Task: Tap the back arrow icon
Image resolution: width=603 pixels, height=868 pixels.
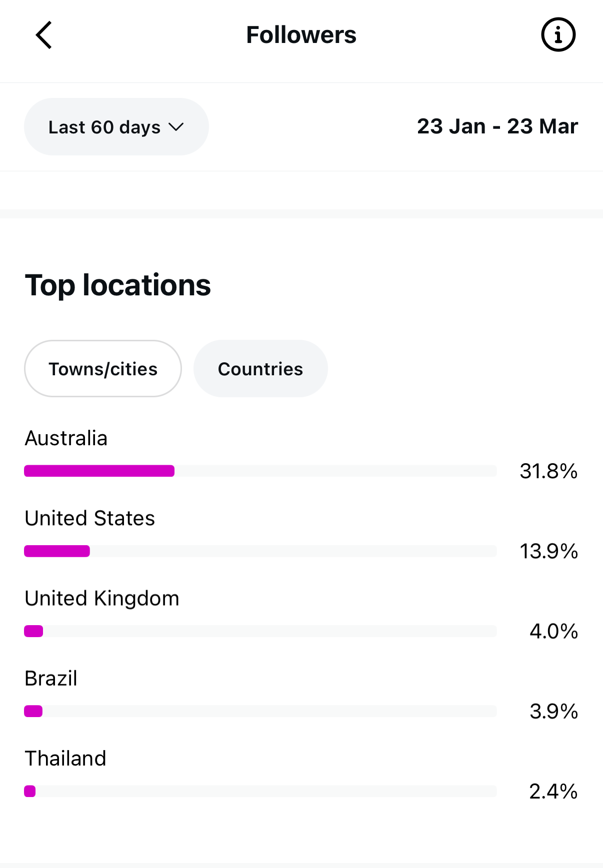Action: (x=44, y=35)
